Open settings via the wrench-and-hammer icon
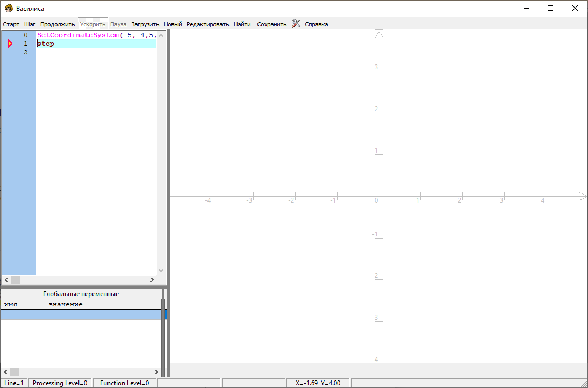Image resolution: width=588 pixels, height=388 pixels. pos(296,24)
